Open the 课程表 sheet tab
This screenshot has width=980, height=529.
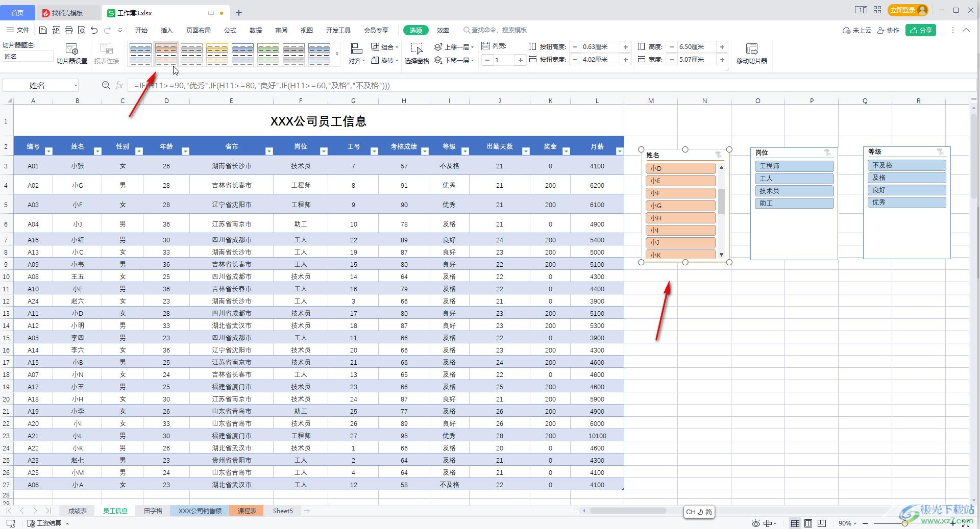point(247,511)
